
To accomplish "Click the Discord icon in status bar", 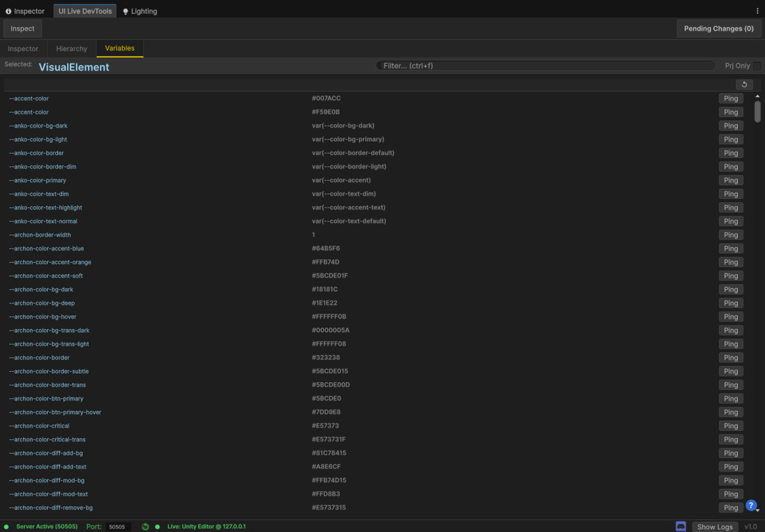I will click(x=681, y=526).
